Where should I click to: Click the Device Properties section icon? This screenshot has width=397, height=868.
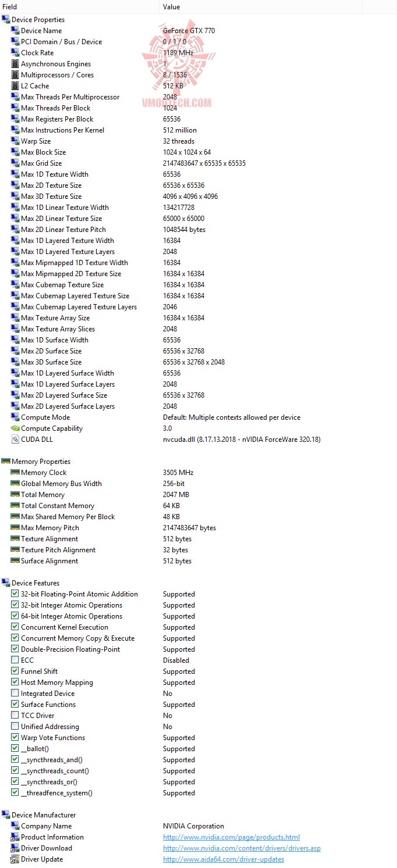(x=6, y=20)
